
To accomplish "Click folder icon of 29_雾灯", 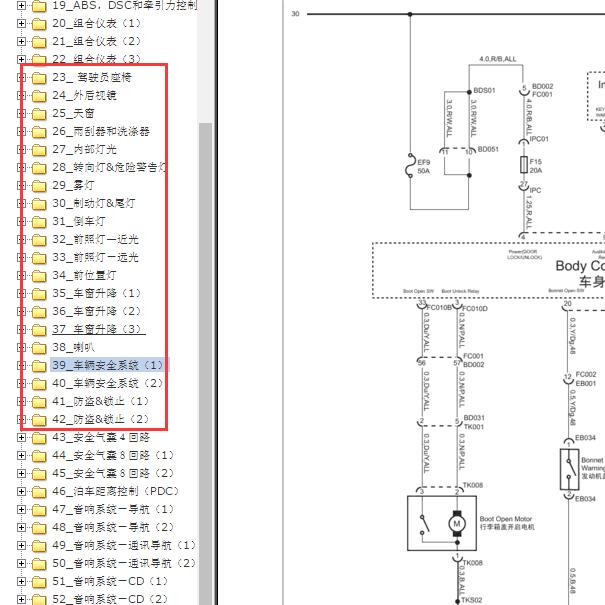I will [39, 186].
